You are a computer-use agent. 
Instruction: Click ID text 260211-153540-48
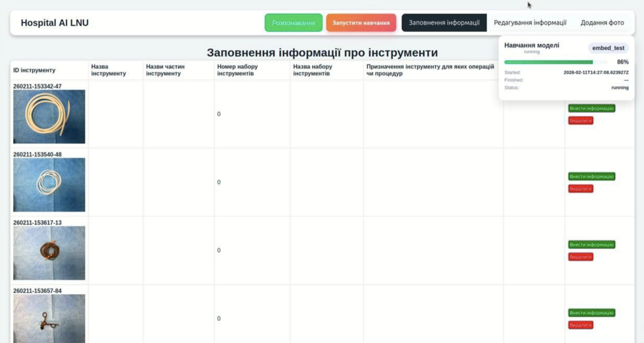(x=37, y=154)
